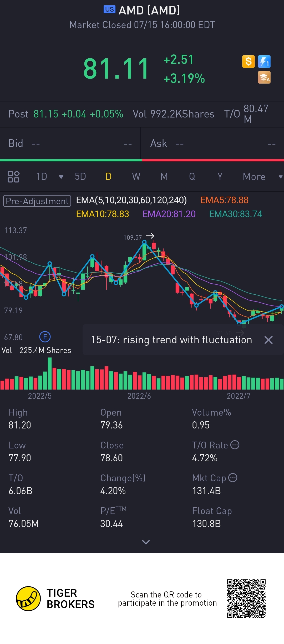The height and width of the screenshot is (644, 284).
Task: Tap the AMD (AMD) stock title
Action: 149,11
